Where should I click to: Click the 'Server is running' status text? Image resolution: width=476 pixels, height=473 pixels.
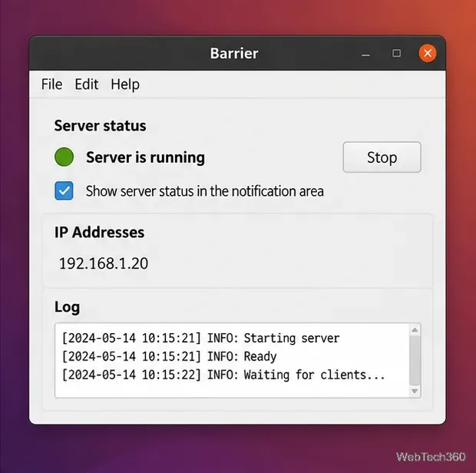145,157
